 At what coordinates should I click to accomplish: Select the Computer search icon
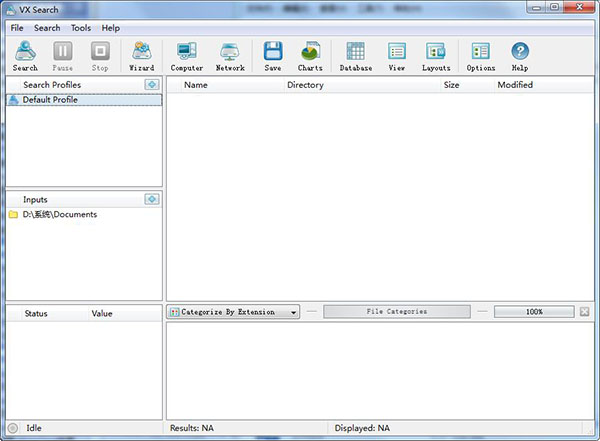click(187, 56)
